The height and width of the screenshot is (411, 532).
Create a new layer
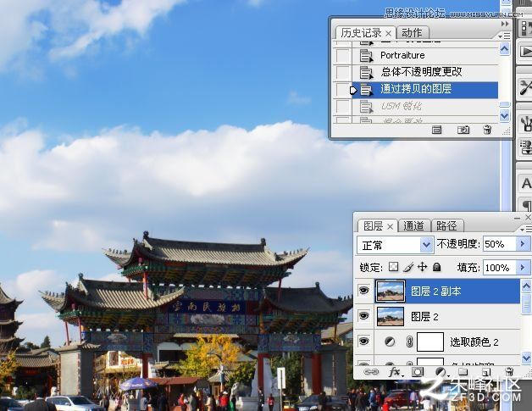point(486,372)
